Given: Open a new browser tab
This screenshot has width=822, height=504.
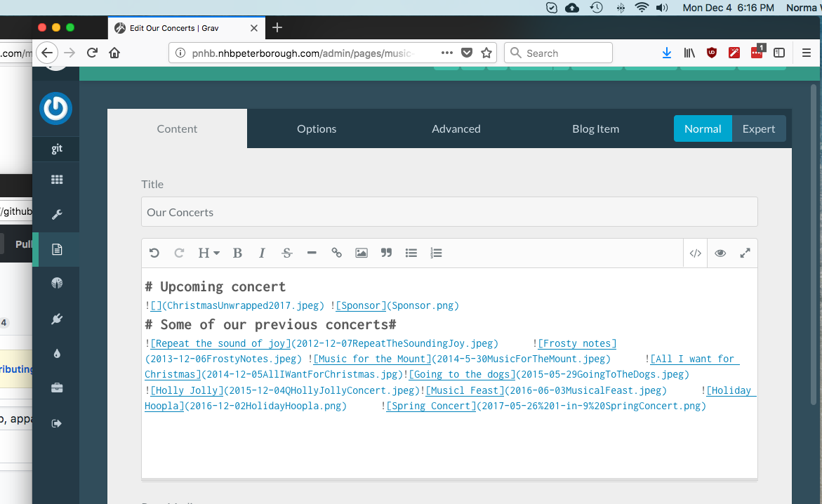Looking at the screenshot, I should point(277,28).
